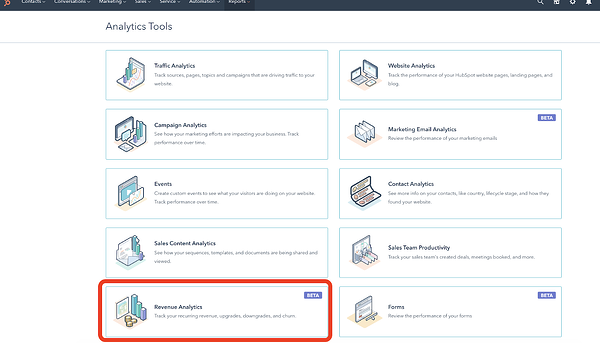Viewport: 600px width, 362px height.
Task: Open the Sales Content Analytics title link
Action: [185, 243]
